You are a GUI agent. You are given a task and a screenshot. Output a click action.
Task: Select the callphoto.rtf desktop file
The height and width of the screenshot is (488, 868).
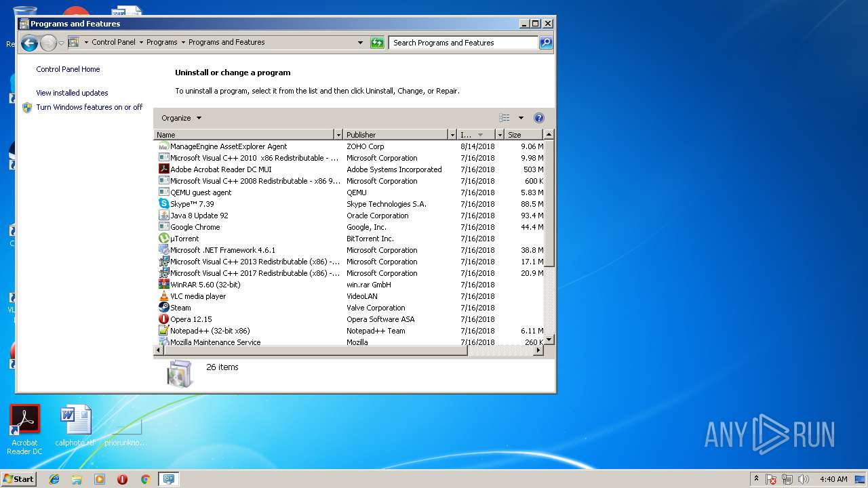tap(75, 426)
